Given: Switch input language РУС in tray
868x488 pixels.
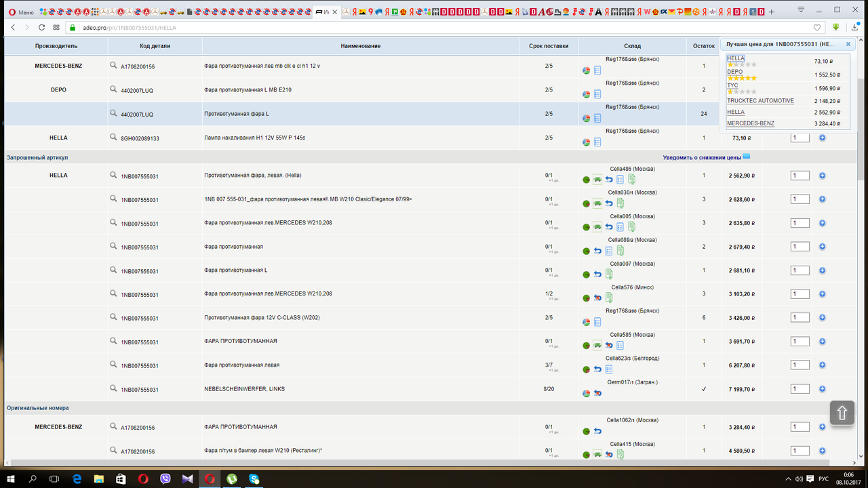Looking at the screenshot, I should (824, 479).
